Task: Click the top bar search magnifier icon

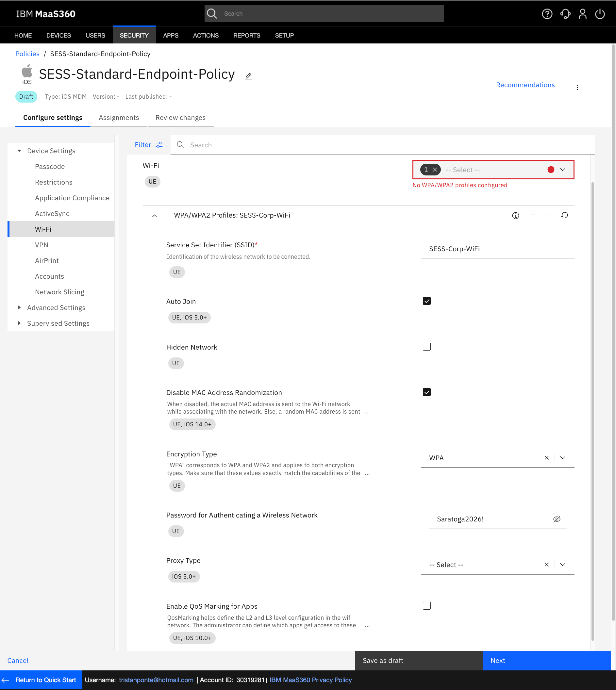Action: coord(212,13)
